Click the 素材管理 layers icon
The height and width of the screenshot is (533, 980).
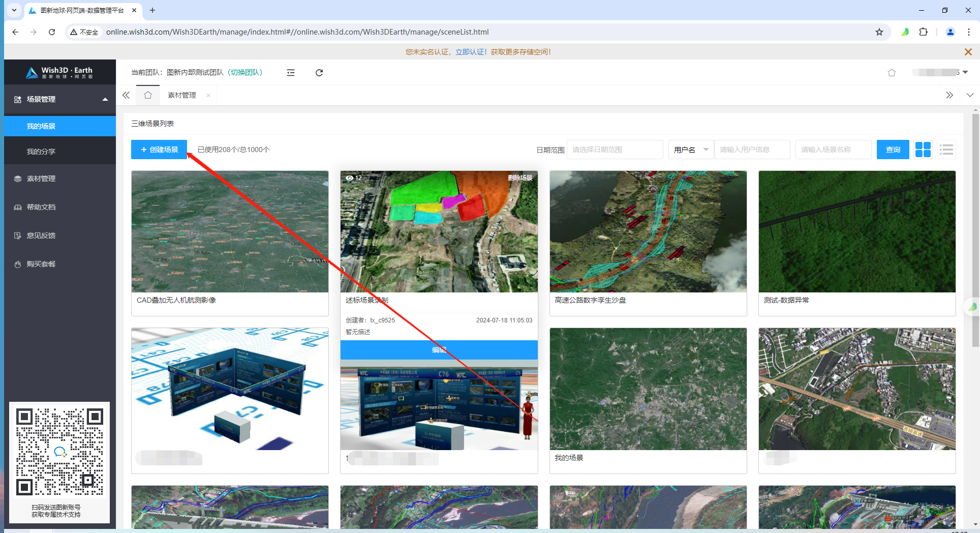point(18,179)
